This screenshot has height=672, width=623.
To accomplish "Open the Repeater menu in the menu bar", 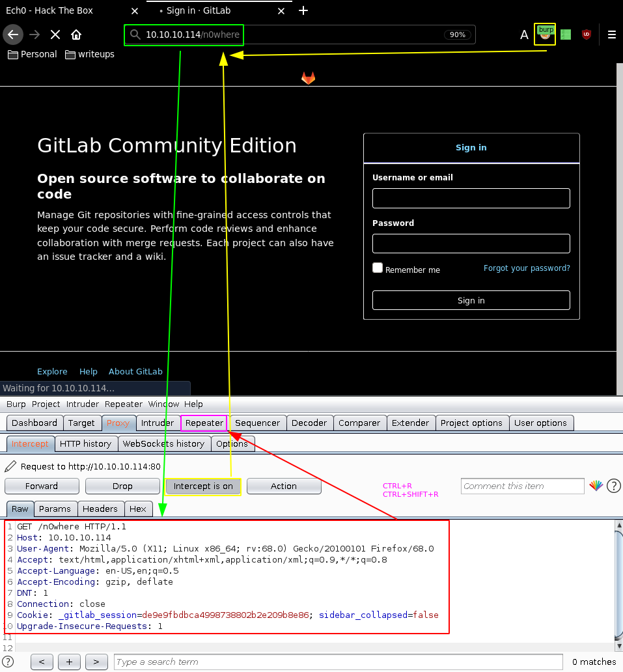I will [x=124, y=404].
